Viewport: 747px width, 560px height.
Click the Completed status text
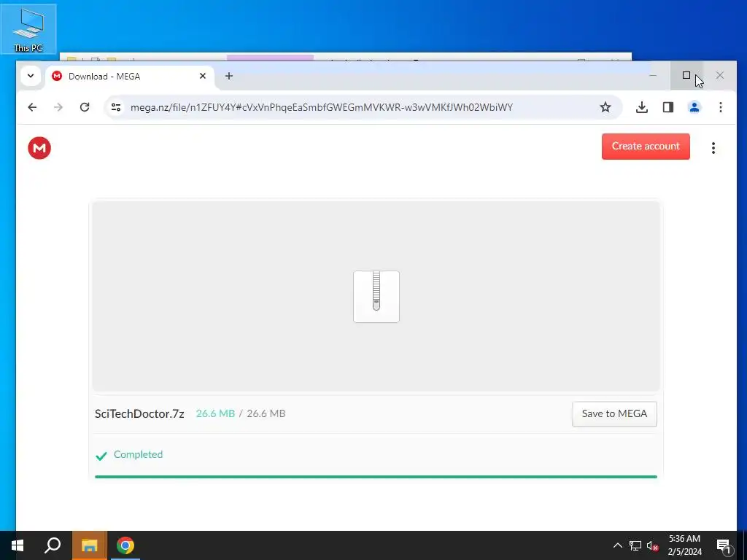(x=138, y=454)
